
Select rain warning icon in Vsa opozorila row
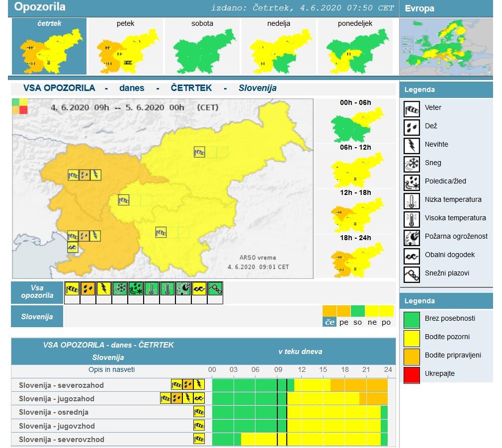tap(88, 288)
